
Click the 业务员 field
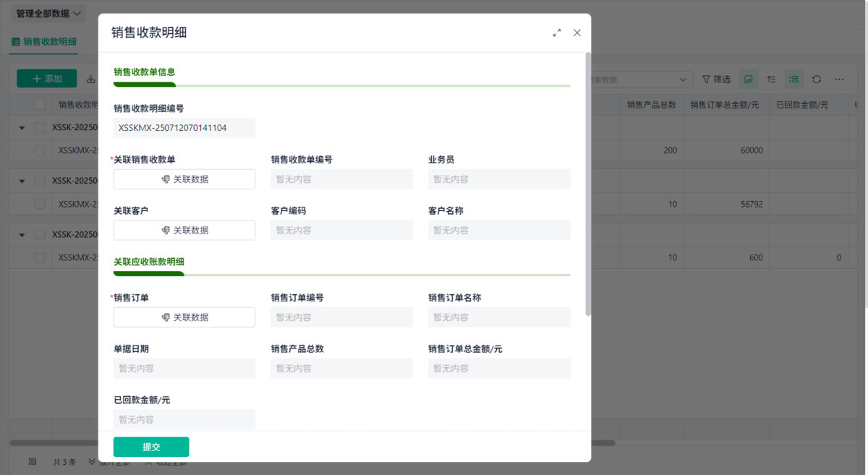(499, 179)
